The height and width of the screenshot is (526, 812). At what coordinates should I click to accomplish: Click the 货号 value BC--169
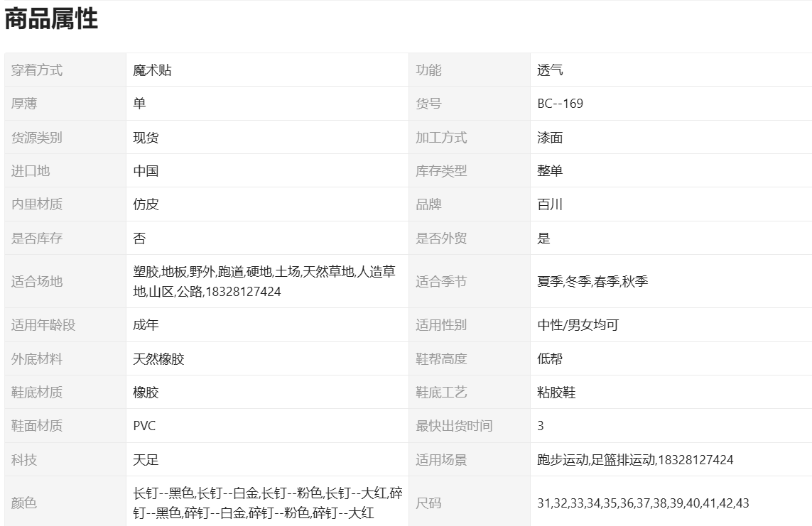[560, 104]
